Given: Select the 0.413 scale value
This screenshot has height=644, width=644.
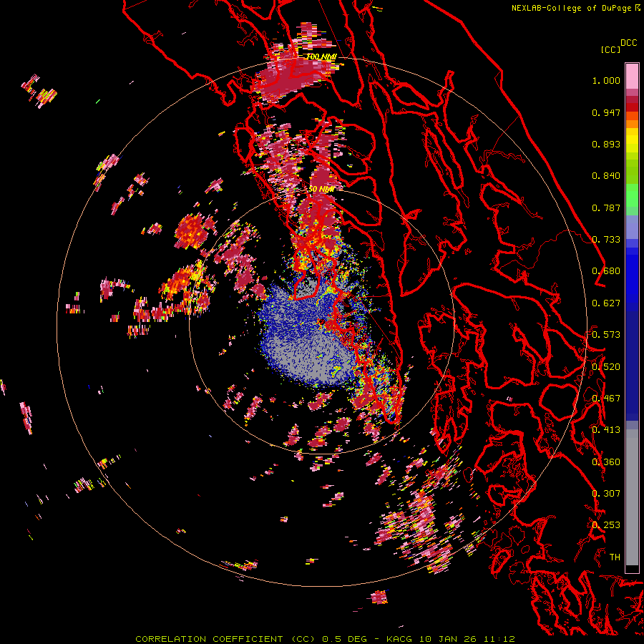Looking at the screenshot, I should click(606, 430).
